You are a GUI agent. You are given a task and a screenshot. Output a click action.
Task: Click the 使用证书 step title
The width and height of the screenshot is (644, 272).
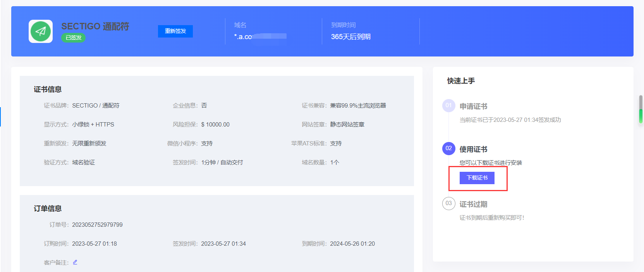[x=473, y=149]
